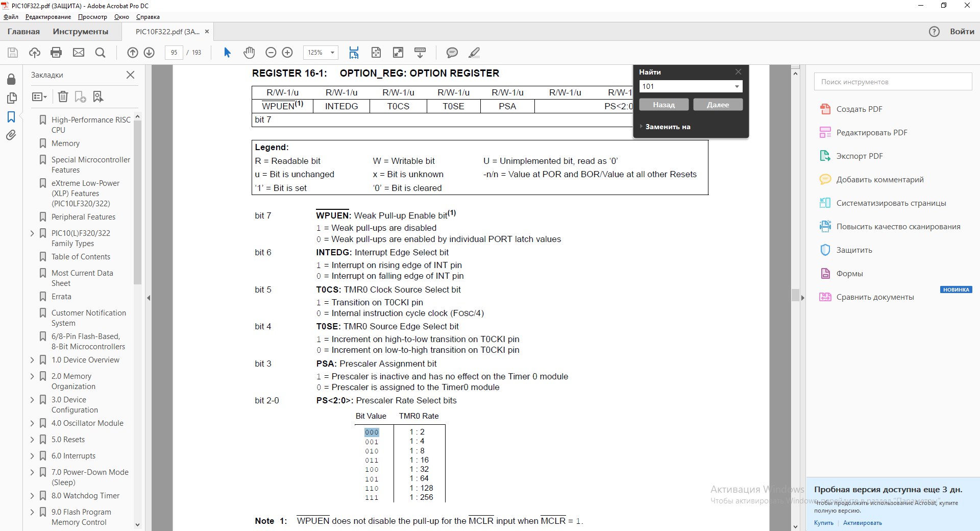Screen dimensions: 980x531
Task: Expand 7.0 Power-Down Mode bookmark
Action: click(x=32, y=472)
